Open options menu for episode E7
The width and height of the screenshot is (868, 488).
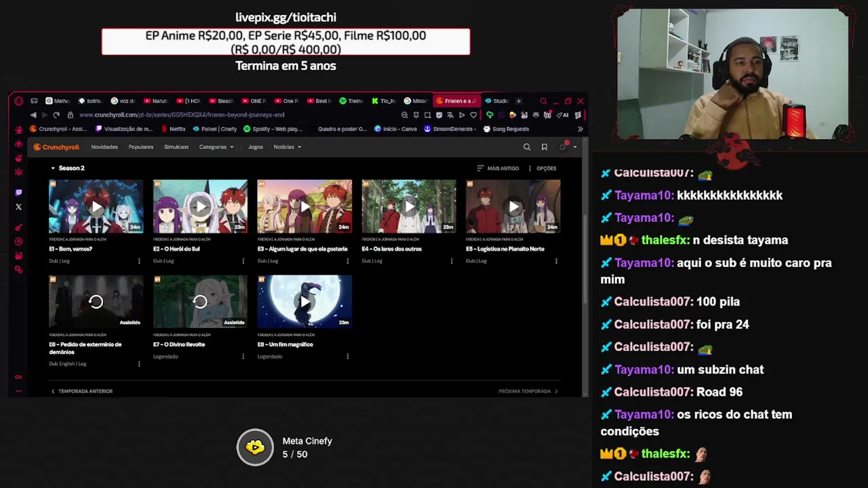tap(243, 357)
